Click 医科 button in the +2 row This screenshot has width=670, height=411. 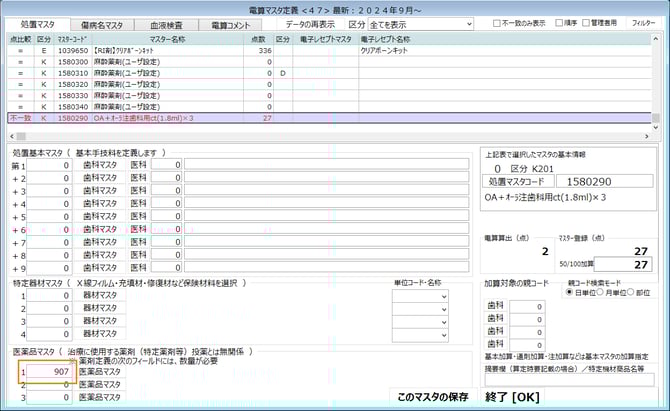point(139,178)
